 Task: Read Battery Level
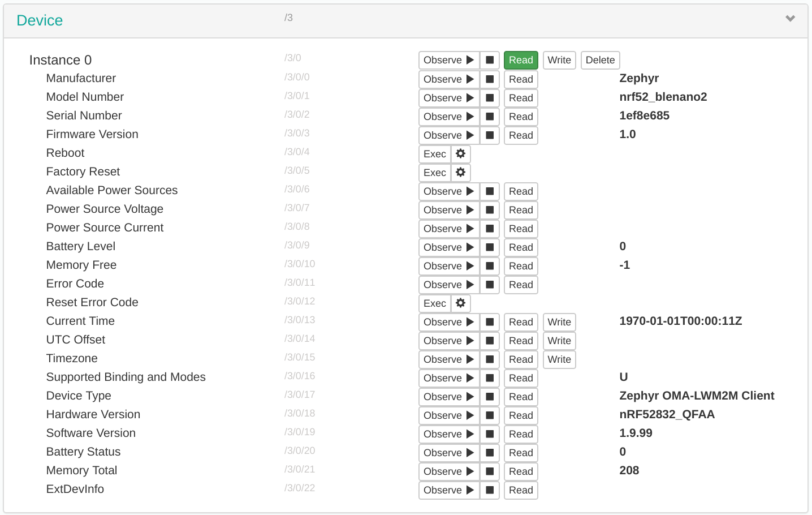pyautogui.click(x=521, y=247)
